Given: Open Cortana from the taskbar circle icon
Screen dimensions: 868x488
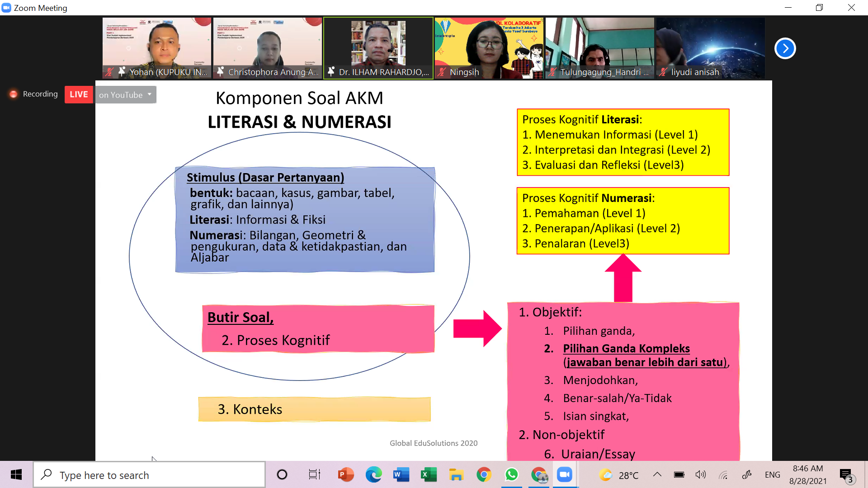Looking at the screenshot, I should (x=282, y=474).
